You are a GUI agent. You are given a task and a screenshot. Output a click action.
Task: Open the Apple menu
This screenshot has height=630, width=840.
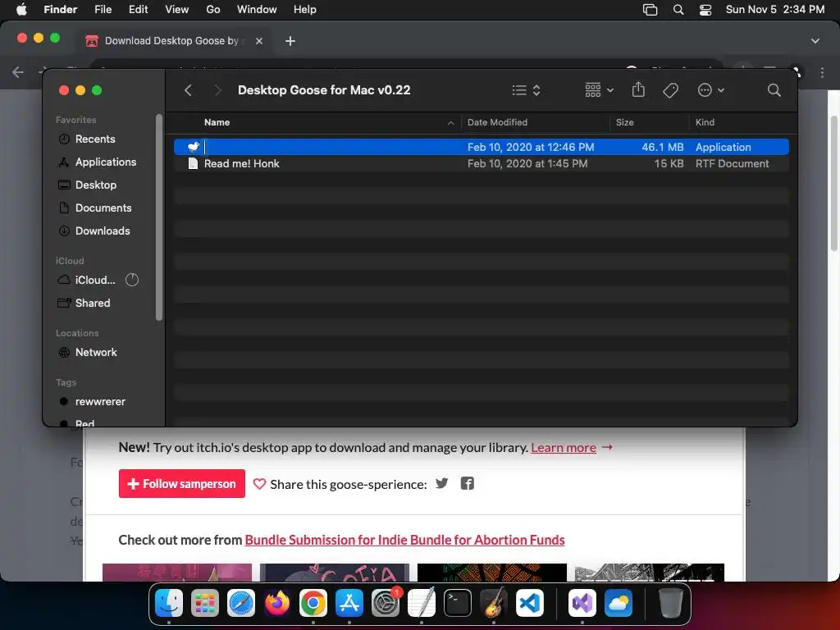tap(21, 9)
